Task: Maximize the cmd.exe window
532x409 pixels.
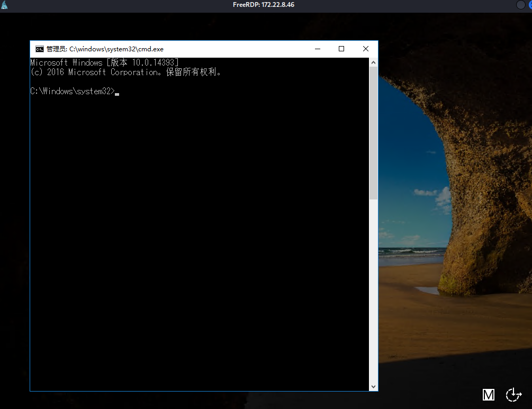Action: [341, 49]
